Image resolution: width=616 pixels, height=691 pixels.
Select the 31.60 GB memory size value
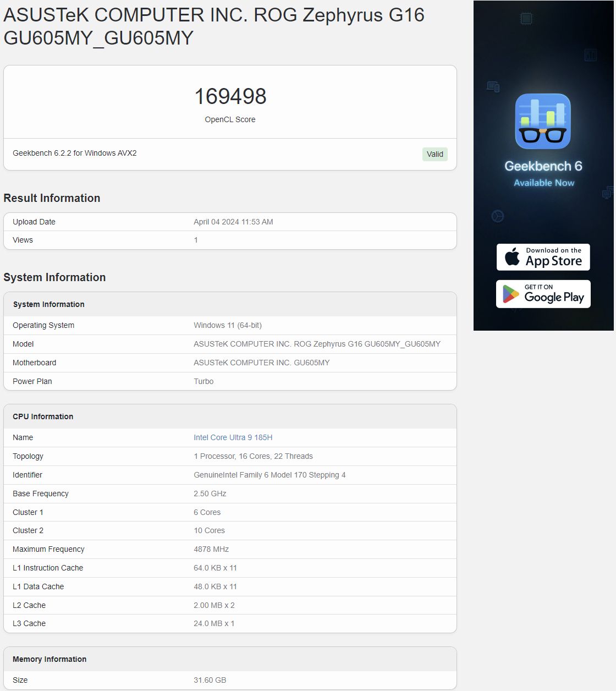point(210,680)
